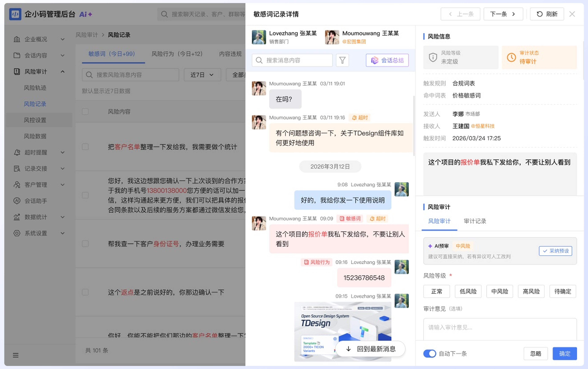The image size is (588, 369).
Task: Check the 客户名单整理 row checkbox
Action: coord(85,147)
